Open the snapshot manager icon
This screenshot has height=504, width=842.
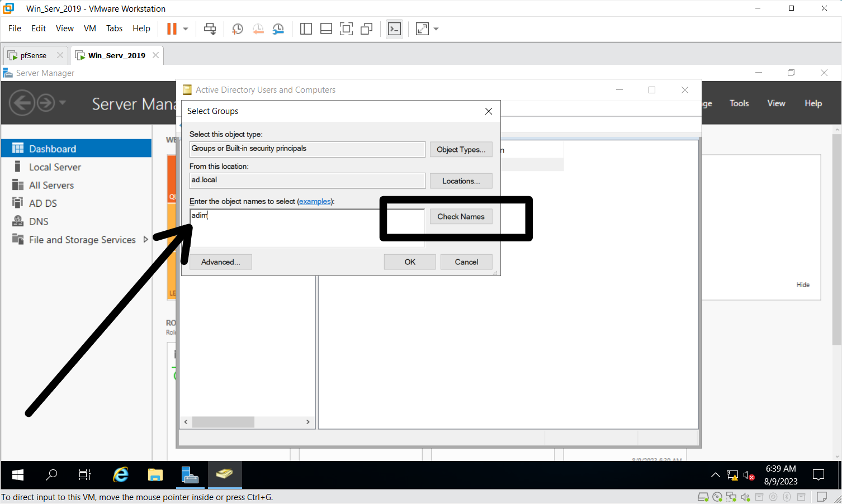[x=278, y=29]
